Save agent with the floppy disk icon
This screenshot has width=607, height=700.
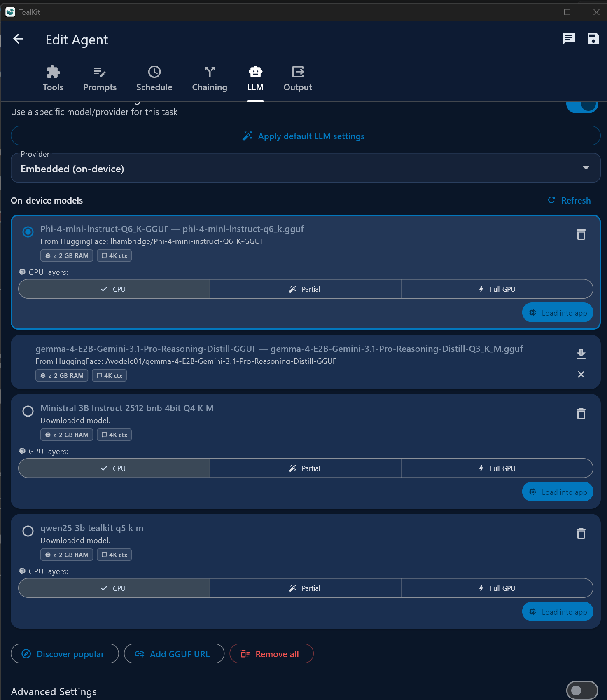(593, 39)
